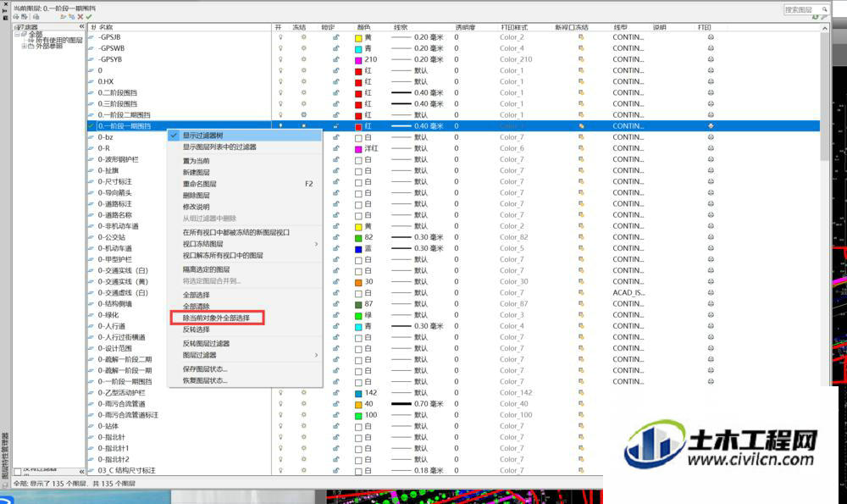Collapse the 全部 tree node

point(17,34)
